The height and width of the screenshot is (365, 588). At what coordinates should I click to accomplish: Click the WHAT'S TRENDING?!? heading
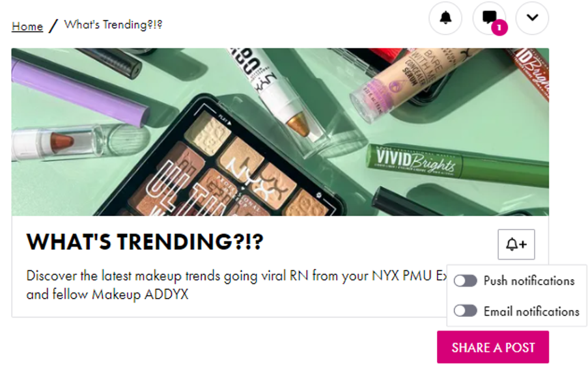coord(145,241)
